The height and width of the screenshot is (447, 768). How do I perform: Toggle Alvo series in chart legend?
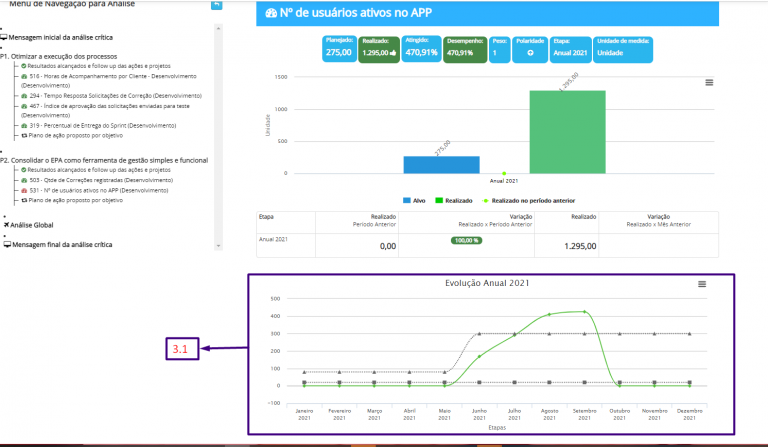pos(414,201)
